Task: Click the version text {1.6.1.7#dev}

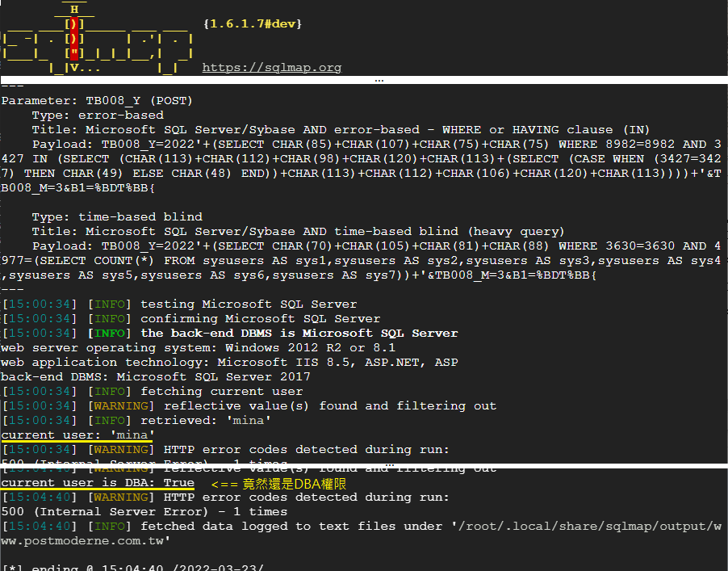Action: click(253, 23)
